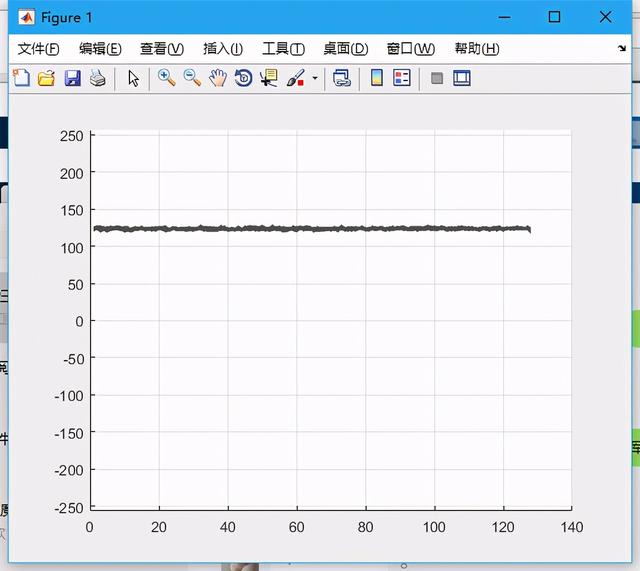This screenshot has height=571, width=640.
Task: Save the figure with the floppy disk icon
Action: (x=72, y=78)
